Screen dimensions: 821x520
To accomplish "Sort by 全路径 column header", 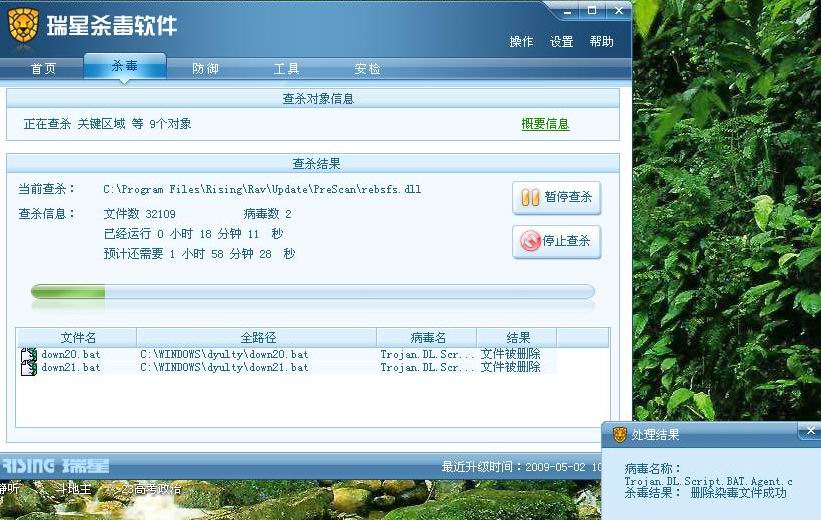I will (257, 338).
